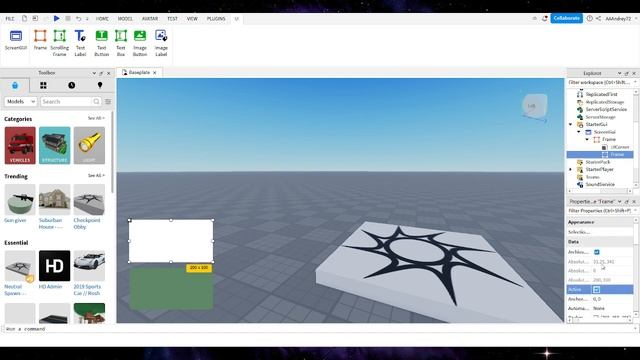The height and width of the screenshot is (360, 640).
Task: Click the notifications icon beside Collaborate
Action: pos(544,18)
